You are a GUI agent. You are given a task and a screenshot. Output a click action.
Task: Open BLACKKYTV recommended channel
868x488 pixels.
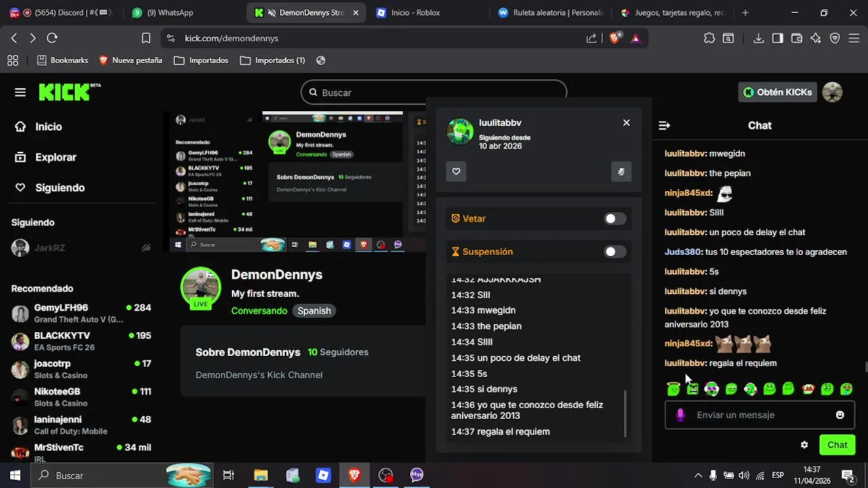pyautogui.click(x=81, y=341)
